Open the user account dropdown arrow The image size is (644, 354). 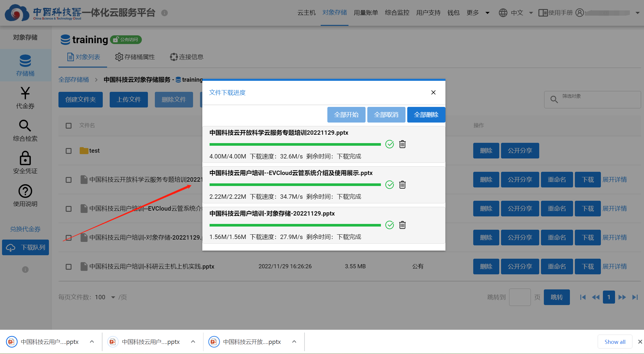tap(637, 13)
